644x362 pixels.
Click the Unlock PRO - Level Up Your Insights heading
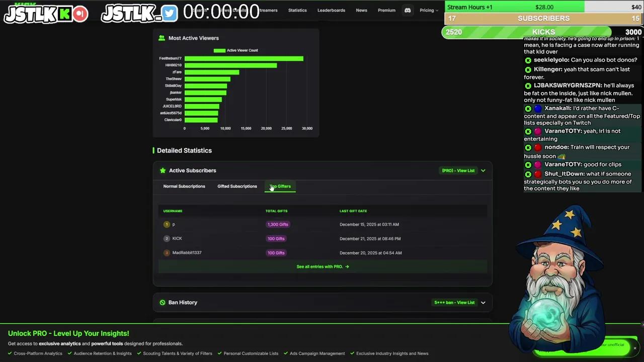coord(68,333)
